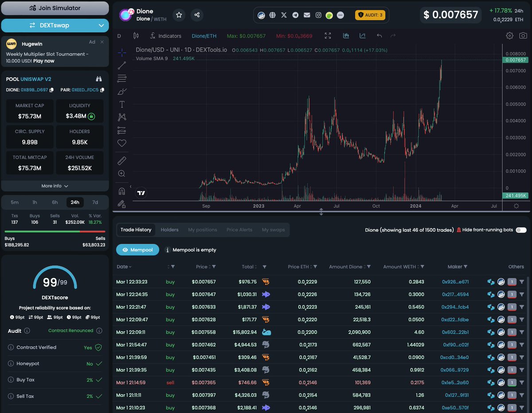Click the chart resize handle between panels
532x413 pixels.
321,212
